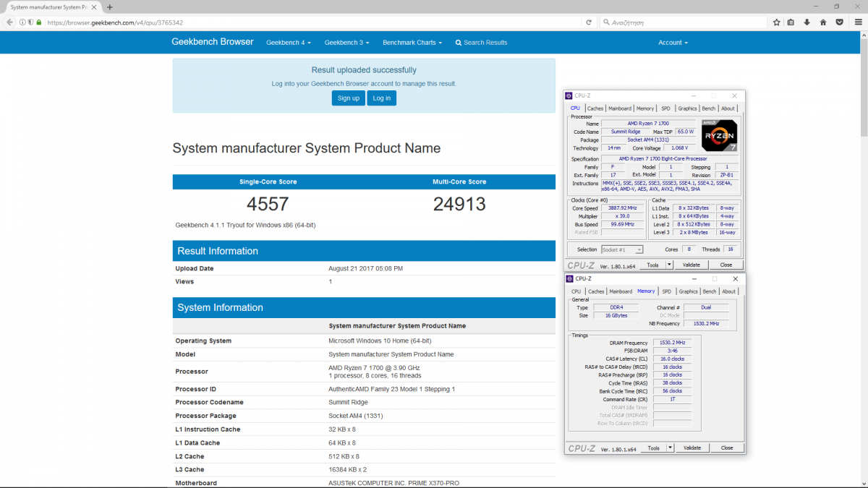Click the Geekbench Browser brand link

[x=213, y=42]
